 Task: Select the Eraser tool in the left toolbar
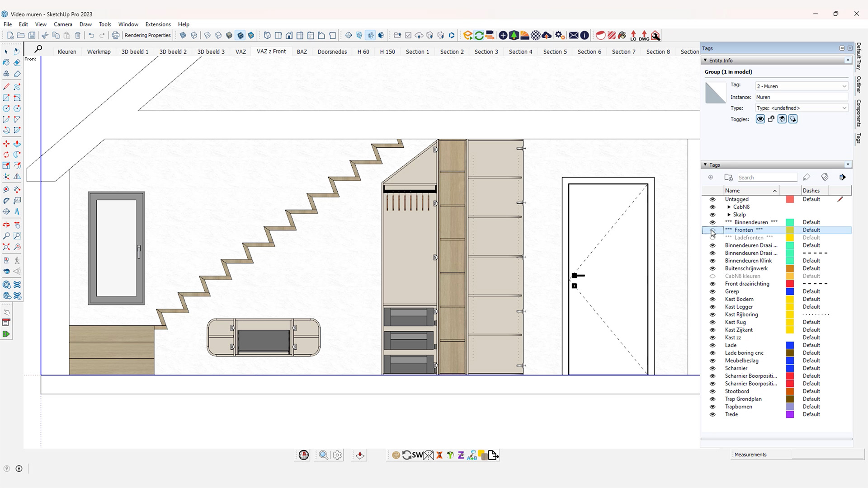click(x=17, y=63)
